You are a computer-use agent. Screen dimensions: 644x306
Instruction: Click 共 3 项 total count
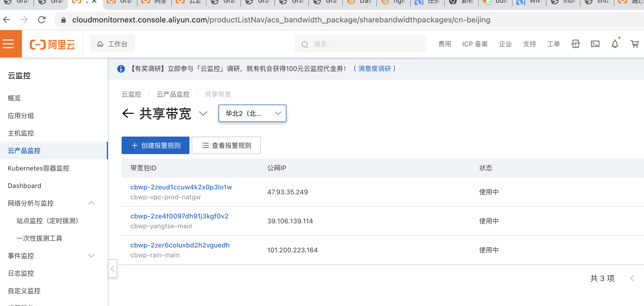[602, 278]
